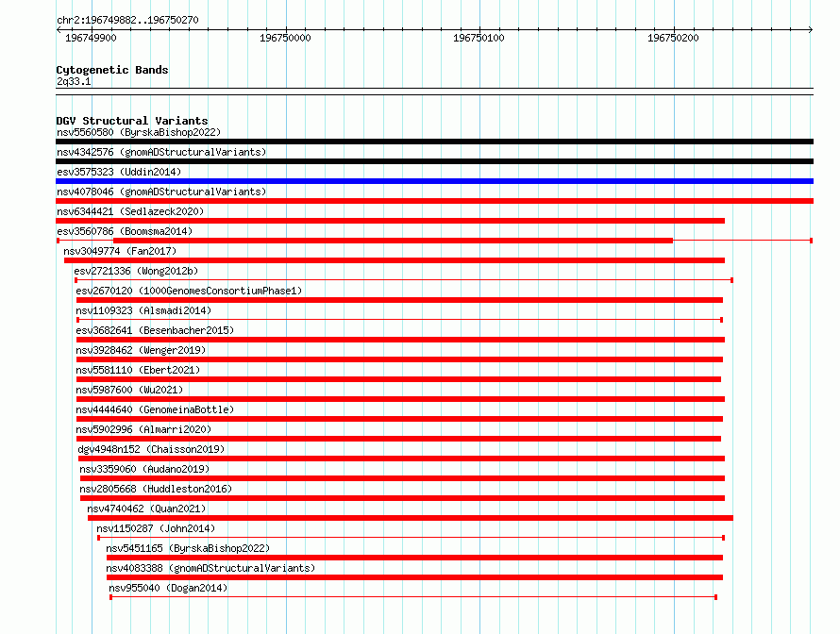Click the red bar for nsv4078046

pos(434,201)
